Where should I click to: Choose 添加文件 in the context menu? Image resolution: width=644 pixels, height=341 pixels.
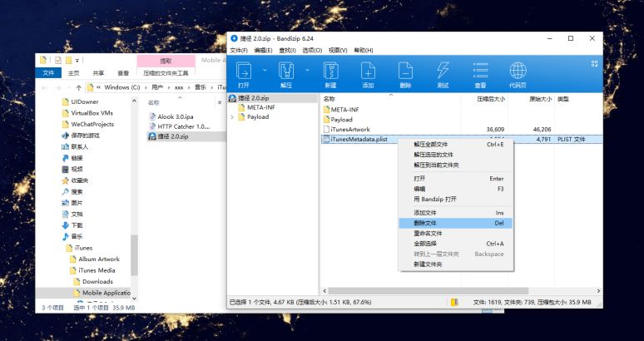[x=455, y=213]
